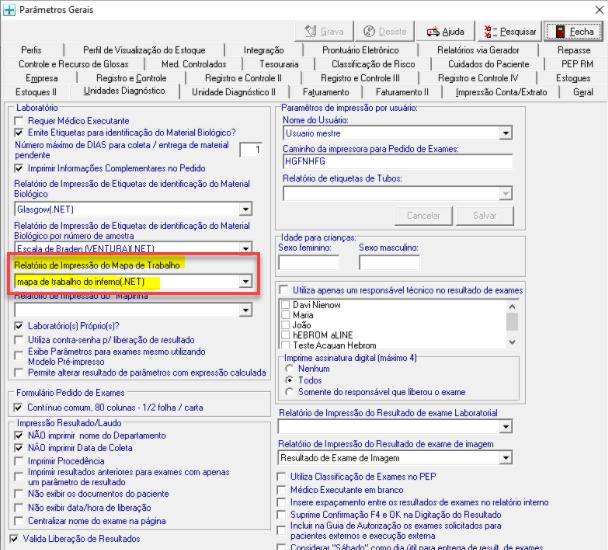Close the Parâmetros Gerais window

pos(599,10)
